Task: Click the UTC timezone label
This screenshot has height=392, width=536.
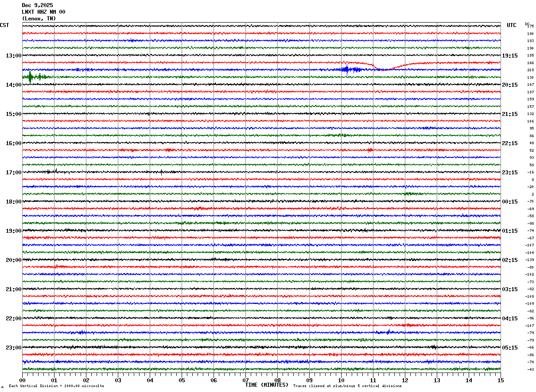Action: tap(512, 25)
